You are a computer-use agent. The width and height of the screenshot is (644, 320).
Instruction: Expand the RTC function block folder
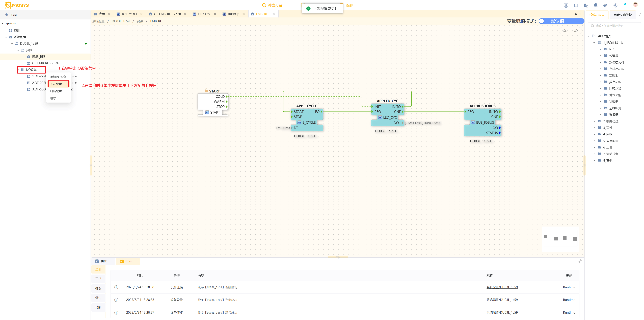click(600, 49)
